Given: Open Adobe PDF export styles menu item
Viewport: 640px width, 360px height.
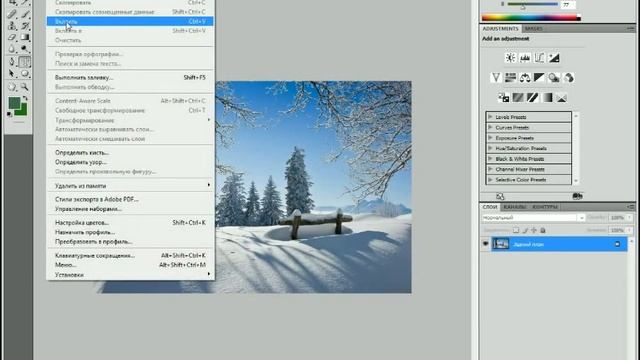Looking at the screenshot, I should pyautogui.click(x=130, y=199).
